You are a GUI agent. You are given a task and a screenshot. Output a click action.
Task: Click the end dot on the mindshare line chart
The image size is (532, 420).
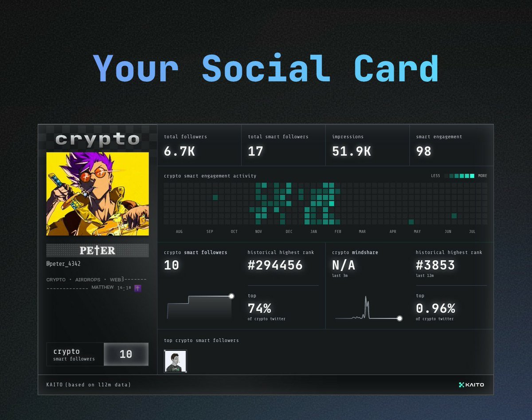pyautogui.click(x=399, y=318)
